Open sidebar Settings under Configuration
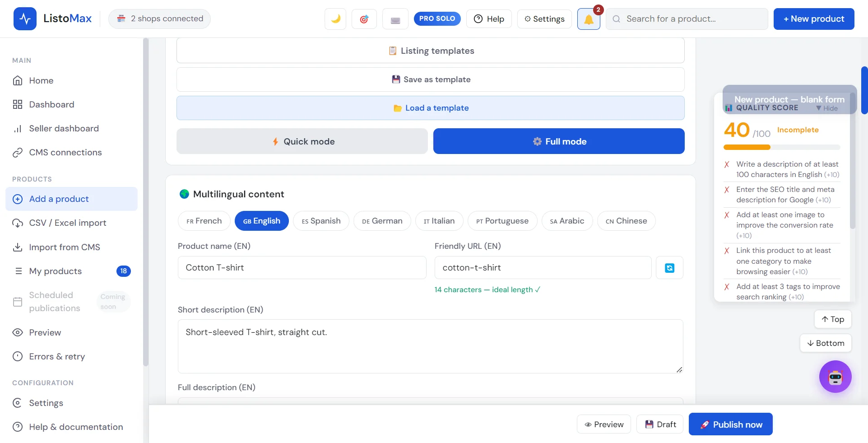Viewport: 868px width, 443px height. click(71, 403)
